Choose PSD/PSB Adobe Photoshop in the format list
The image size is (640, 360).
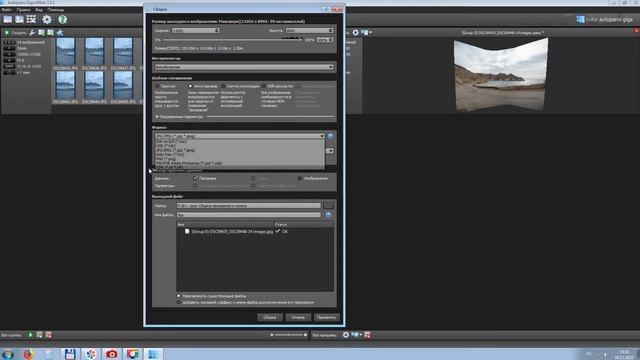click(x=240, y=163)
